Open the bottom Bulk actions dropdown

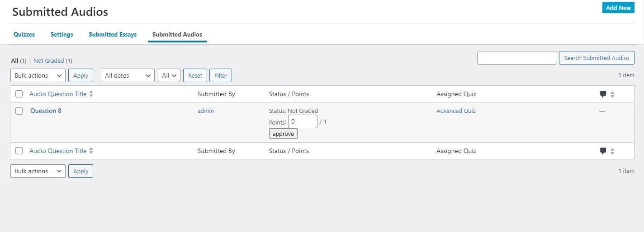[38, 171]
